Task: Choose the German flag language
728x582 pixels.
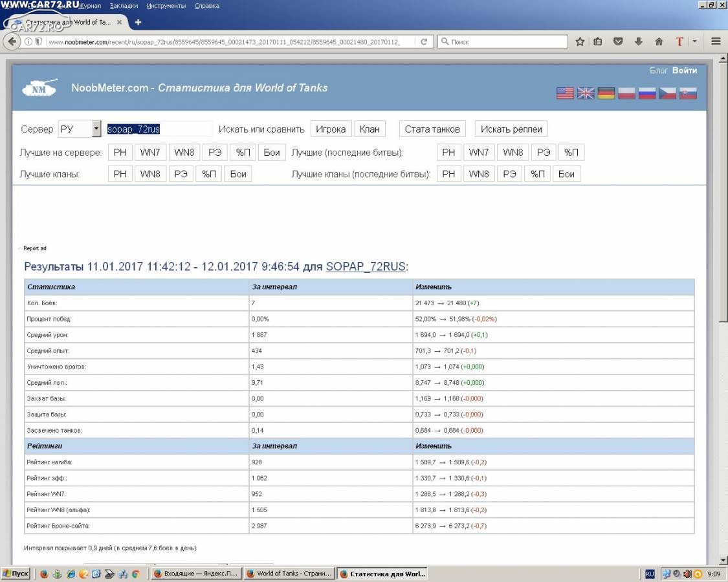Action: [606, 93]
